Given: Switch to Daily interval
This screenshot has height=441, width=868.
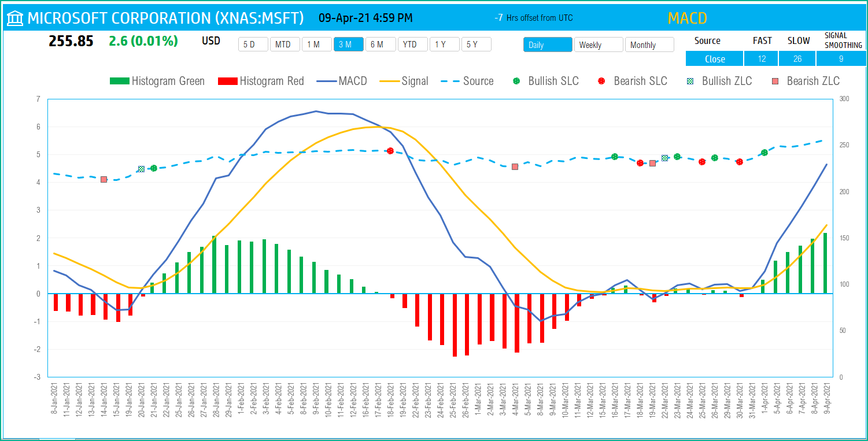Looking at the screenshot, I should click(548, 45).
